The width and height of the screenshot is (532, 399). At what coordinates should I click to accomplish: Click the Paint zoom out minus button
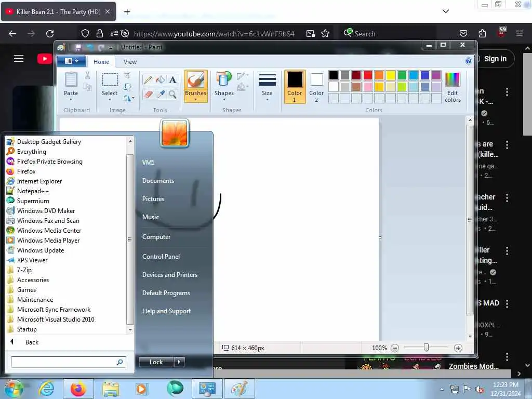395,348
